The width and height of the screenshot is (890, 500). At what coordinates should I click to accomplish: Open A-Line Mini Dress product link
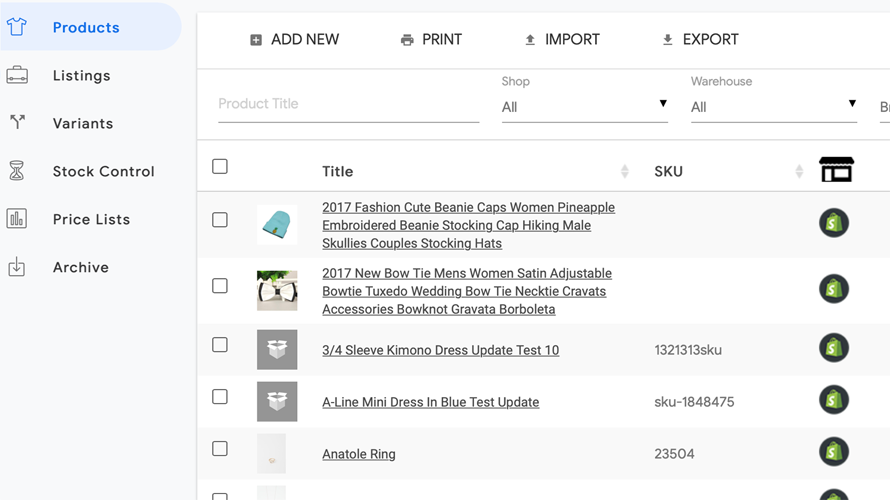tap(430, 402)
